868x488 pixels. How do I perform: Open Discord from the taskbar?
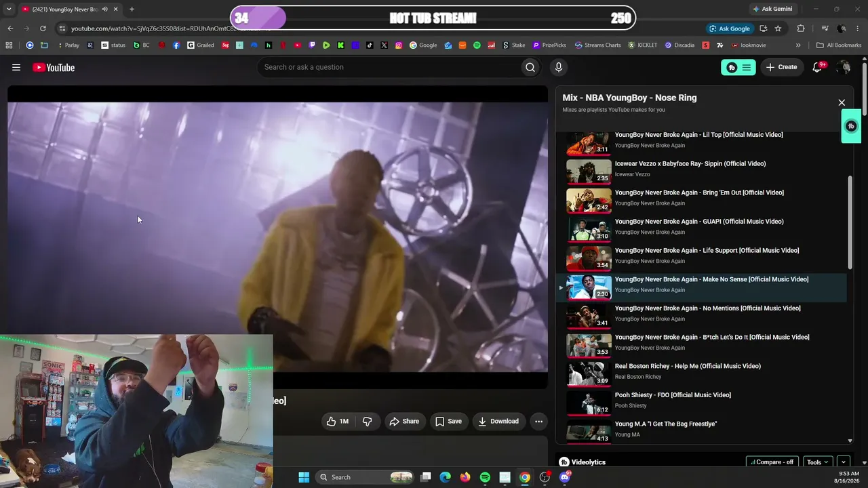pos(565,477)
